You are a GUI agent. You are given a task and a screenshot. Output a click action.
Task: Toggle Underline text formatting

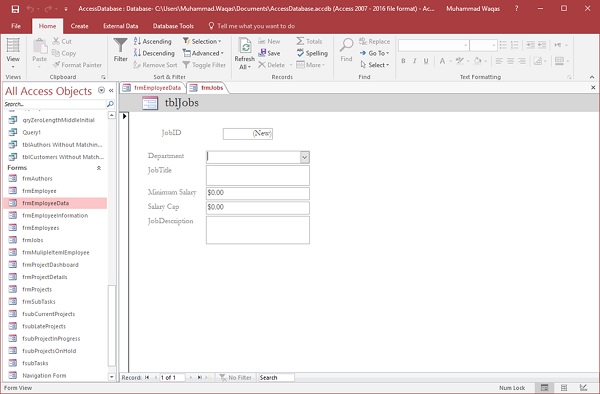tap(426, 61)
